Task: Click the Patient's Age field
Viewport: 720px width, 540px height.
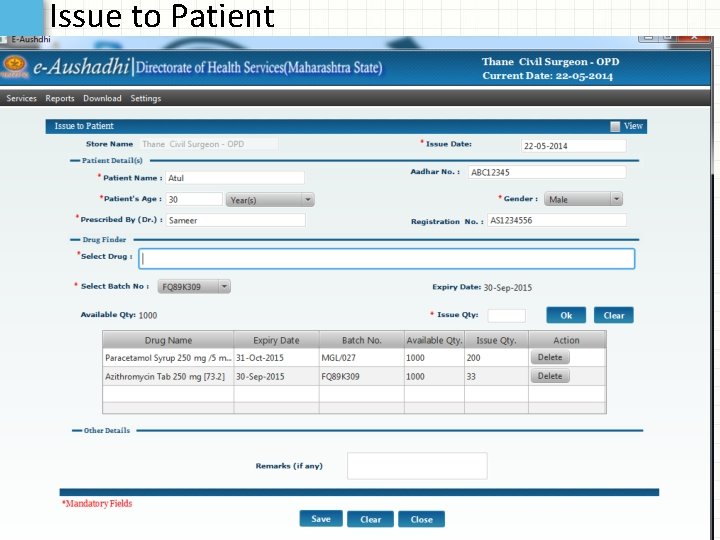Action: click(x=194, y=199)
